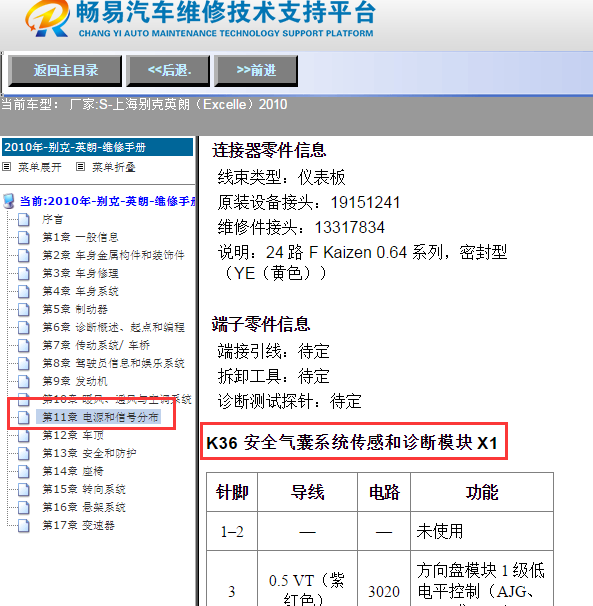Open 第10章 暖风、通风与空调系统
This screenshot has height=606, width=593.
pyautogui.click(x=116, y=399)
